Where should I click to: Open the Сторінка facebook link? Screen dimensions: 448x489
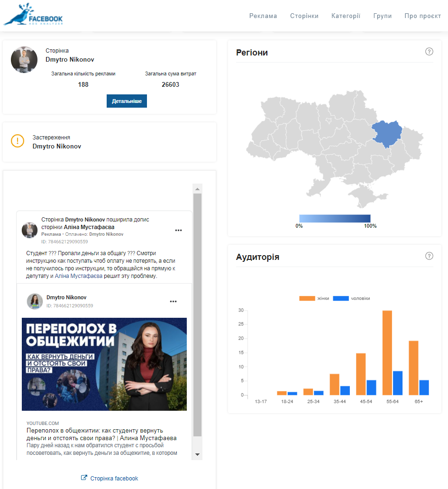tap(114, 478)
